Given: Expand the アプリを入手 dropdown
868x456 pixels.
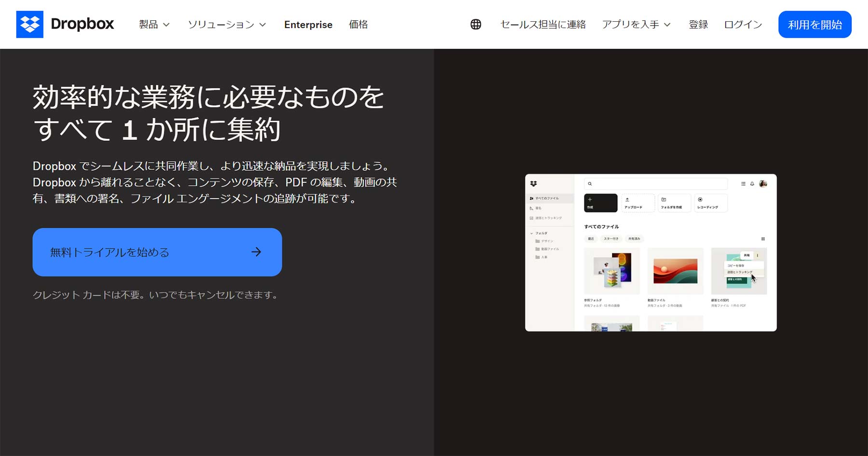Looking at the screenshot, I should coord(636,25).
